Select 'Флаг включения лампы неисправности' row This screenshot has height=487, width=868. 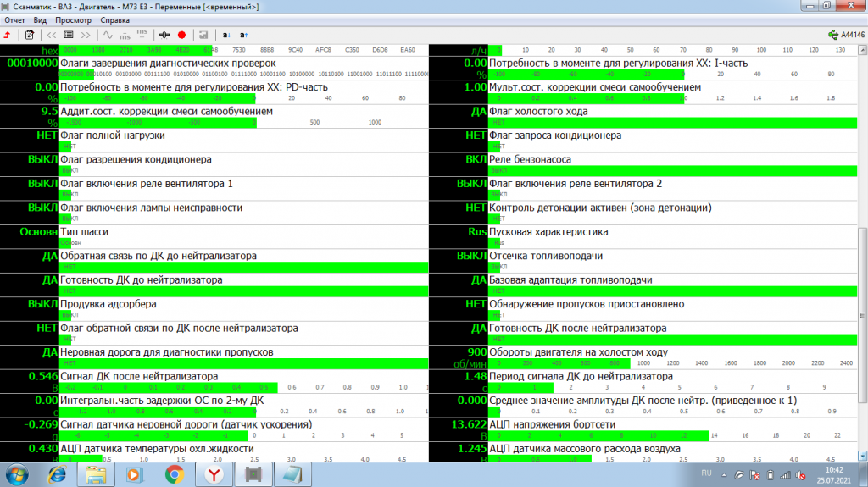pos(214,213)
